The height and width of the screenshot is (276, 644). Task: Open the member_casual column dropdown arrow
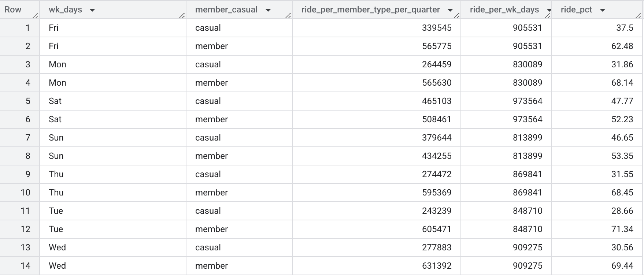coord(268,10)
